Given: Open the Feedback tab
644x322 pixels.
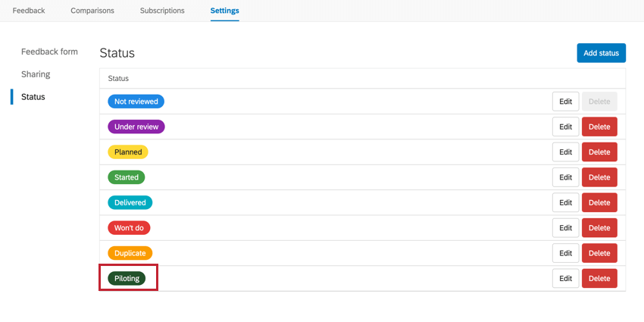Looking at the screenshot, I should tap(29, 11).
